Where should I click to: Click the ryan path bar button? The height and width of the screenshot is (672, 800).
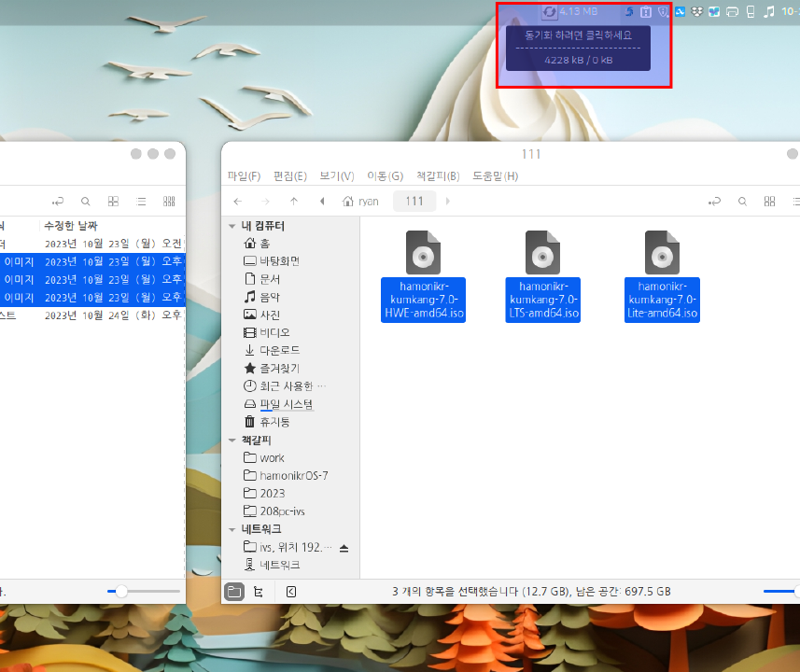click(x=361, y=201)
